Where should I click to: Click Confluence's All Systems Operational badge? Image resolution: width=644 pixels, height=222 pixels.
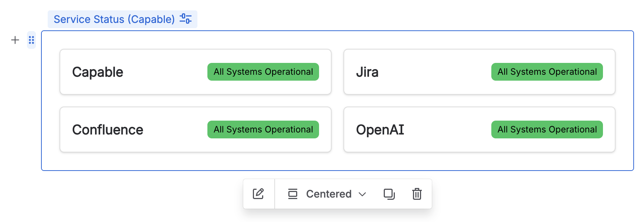[x=263, y=129]
